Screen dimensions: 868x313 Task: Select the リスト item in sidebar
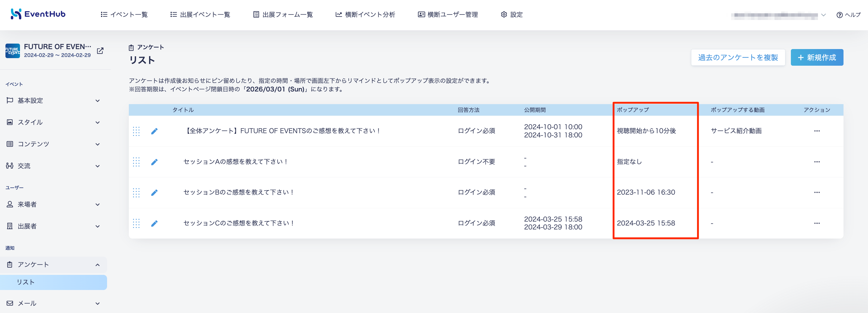click(x=54, y=282)
